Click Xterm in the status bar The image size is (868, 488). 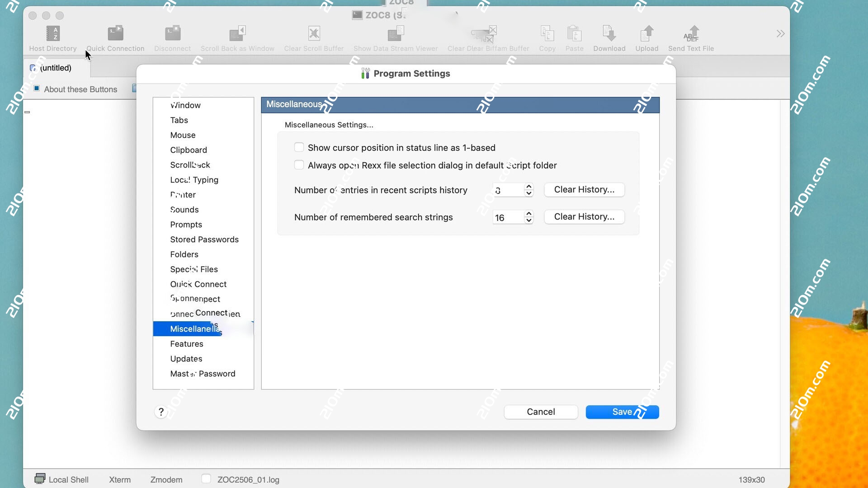[120, 479]
